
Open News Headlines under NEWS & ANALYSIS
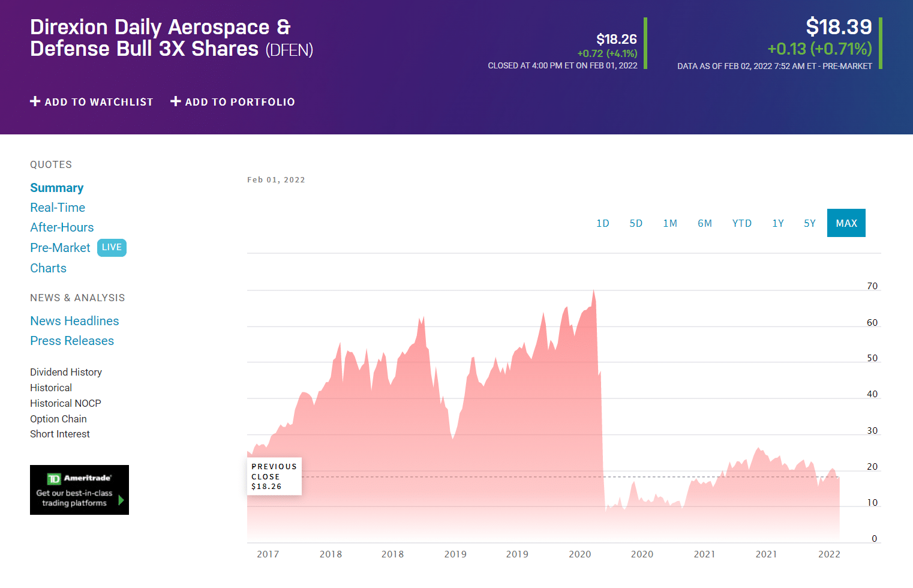pyautogui.click(x=74, y=320)
